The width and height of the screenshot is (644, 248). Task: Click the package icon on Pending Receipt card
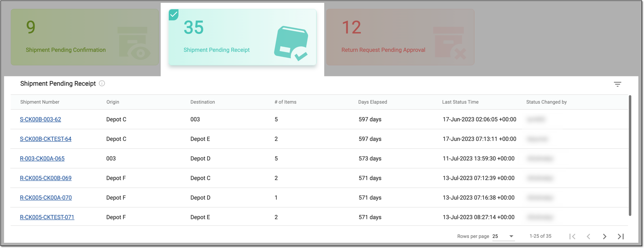click(291, 43)
